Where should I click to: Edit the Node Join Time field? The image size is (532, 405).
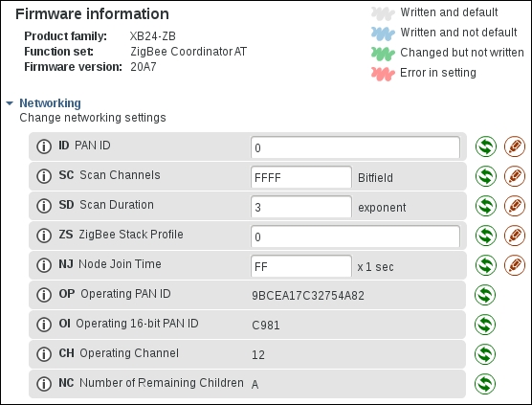(301, 266)
